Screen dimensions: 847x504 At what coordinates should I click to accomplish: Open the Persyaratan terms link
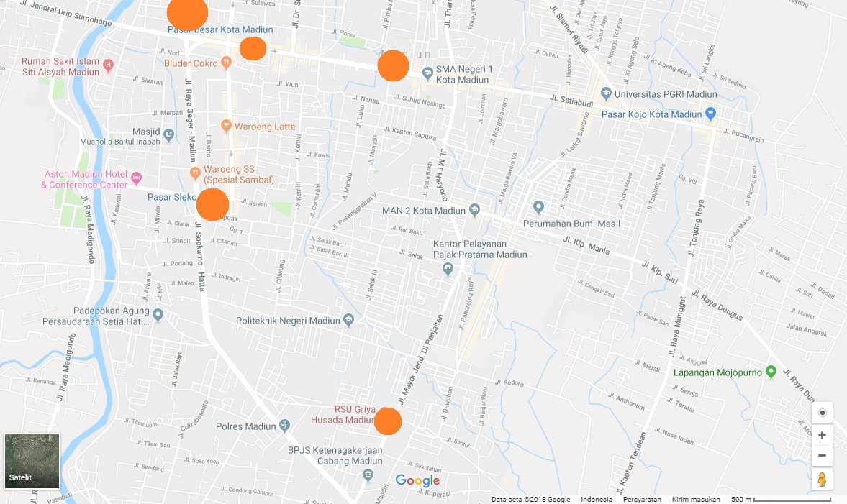pos(643,498)
